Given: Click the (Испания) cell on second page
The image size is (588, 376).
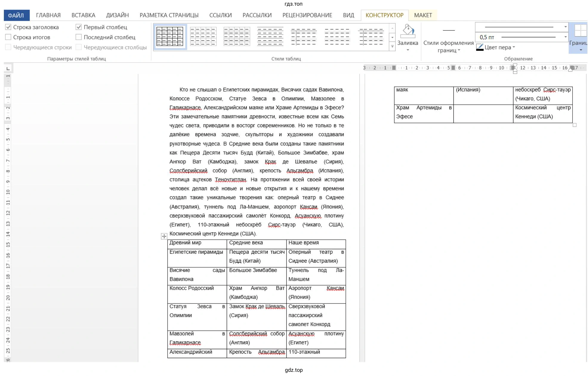Looking at the screenshot, I should click(x=483, y=95).
